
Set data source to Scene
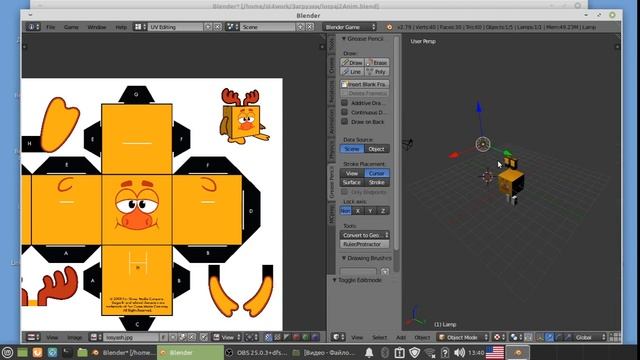click(352, 149)
